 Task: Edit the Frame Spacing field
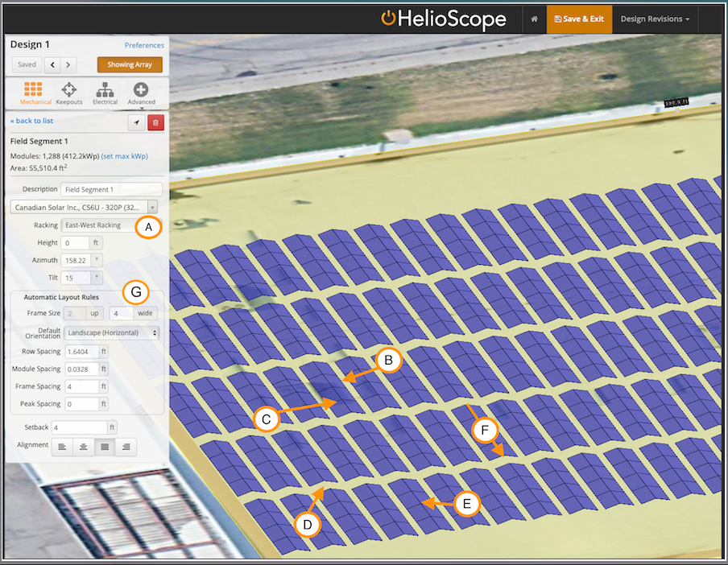[81, 386]
